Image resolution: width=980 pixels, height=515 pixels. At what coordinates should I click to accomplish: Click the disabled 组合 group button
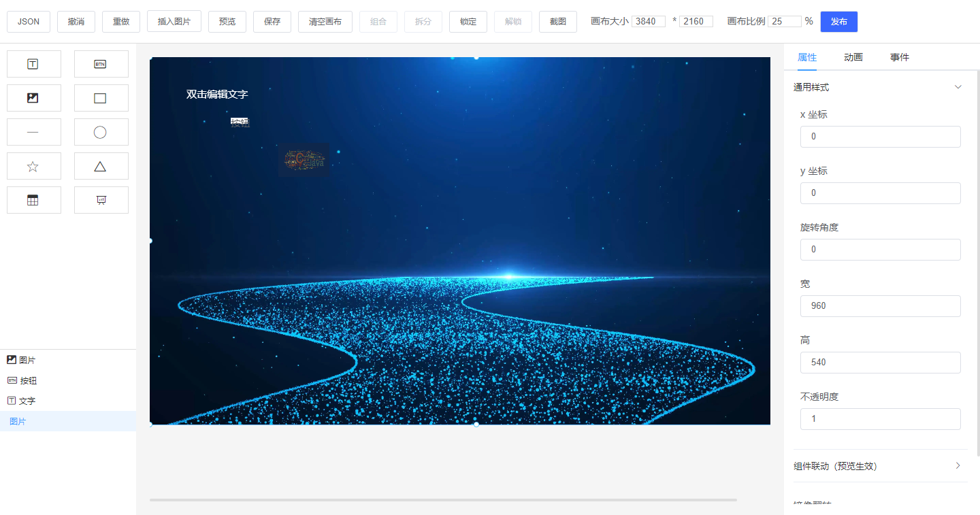tap(378, 22)
